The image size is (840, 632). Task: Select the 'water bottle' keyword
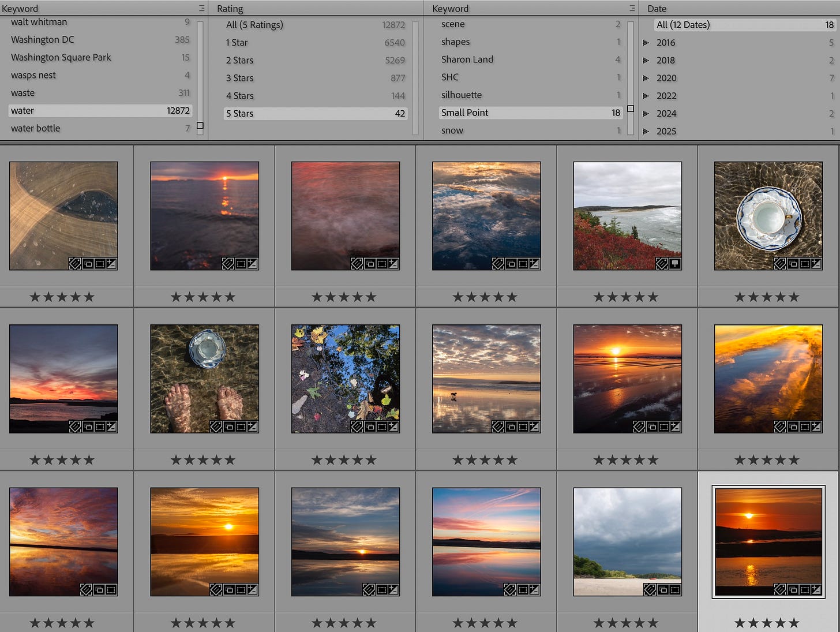[x=100, y=128]
